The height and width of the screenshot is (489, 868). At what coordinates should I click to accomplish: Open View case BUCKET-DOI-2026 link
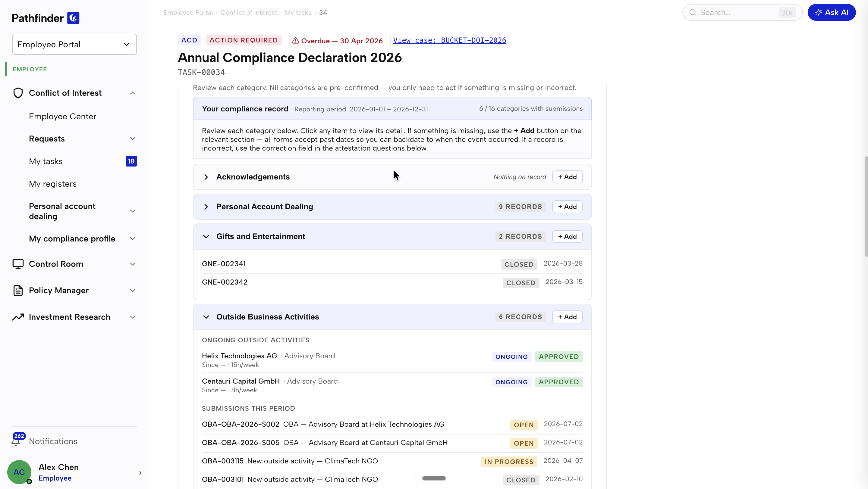pos(449,40)
